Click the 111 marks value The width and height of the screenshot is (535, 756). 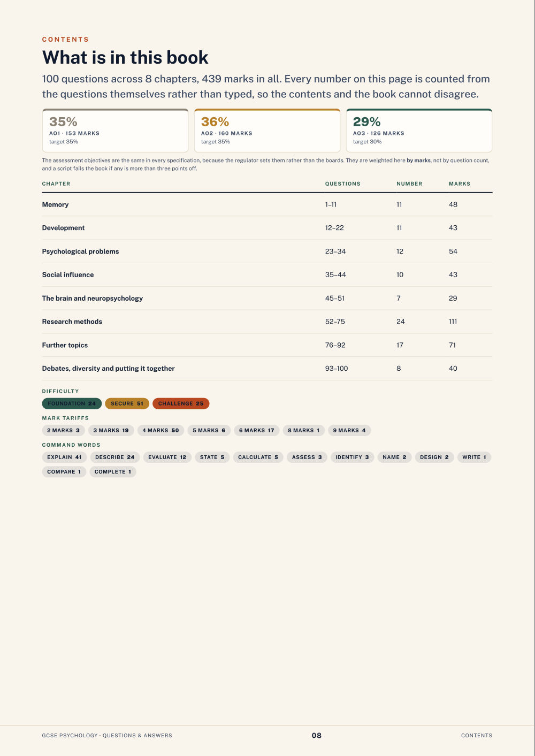pos(453,322)
